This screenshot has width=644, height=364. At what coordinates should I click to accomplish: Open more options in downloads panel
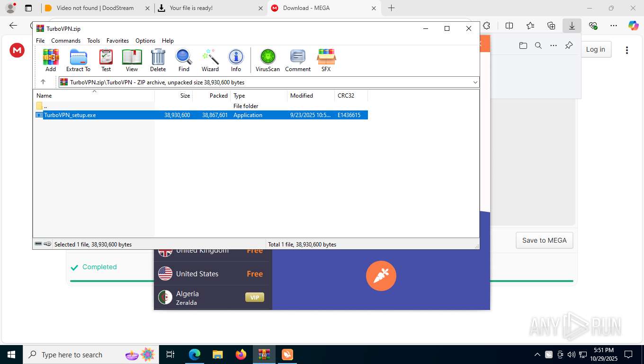click(x=554, y=45)
